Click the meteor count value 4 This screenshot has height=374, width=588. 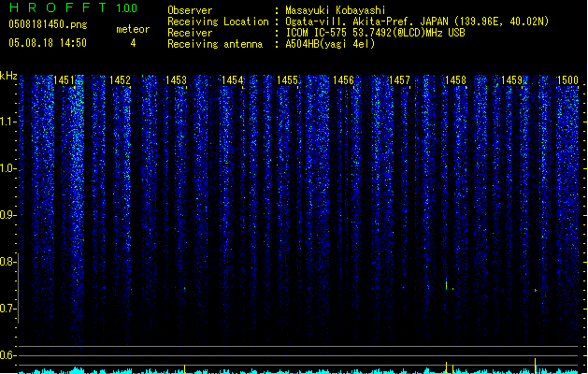(x=133, y=43)
